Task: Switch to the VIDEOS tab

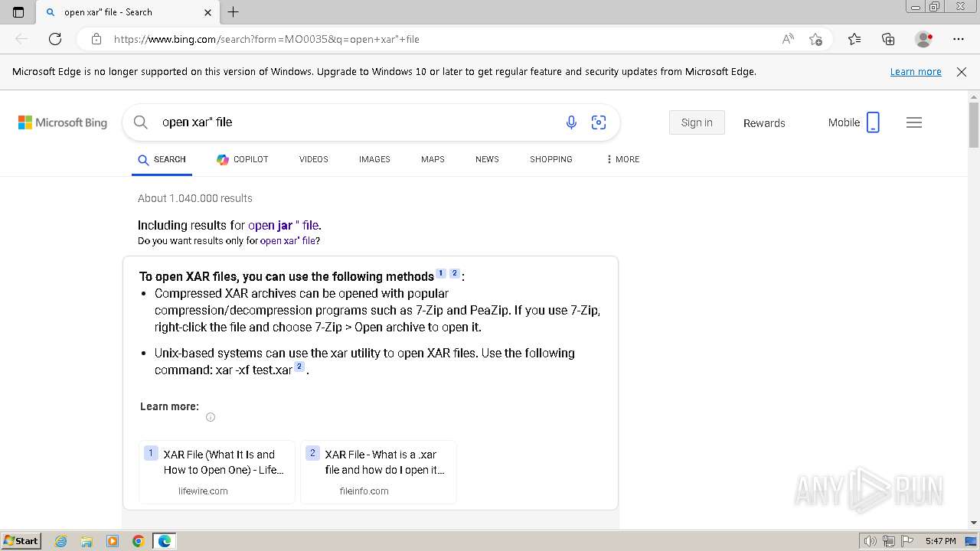Action: [x=314, y=159]
